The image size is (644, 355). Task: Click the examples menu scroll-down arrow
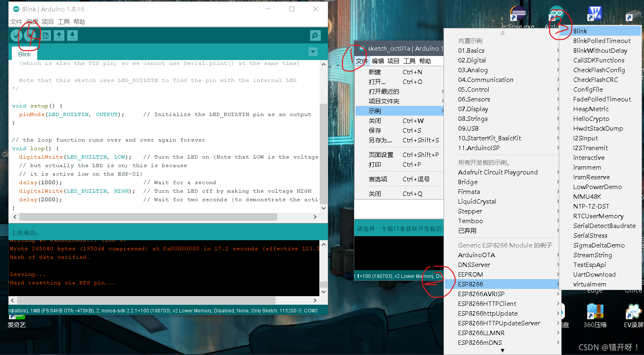pos(502,351)
